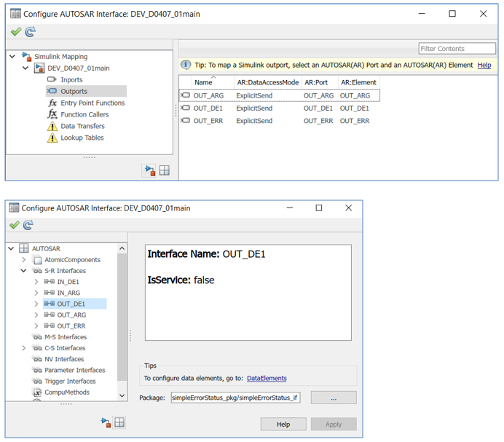Select Data Transfers in the tree
This screenshot has height=442, width=504.
click(82, 126)
